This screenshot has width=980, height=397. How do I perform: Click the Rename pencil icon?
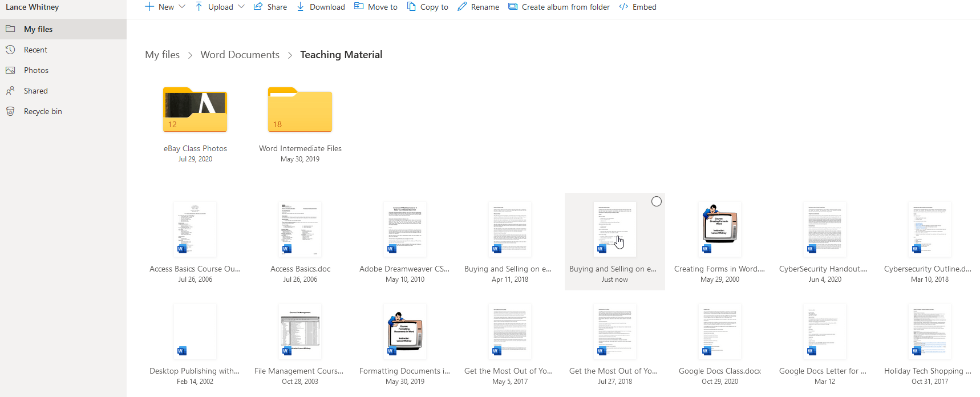coord(462,7)
